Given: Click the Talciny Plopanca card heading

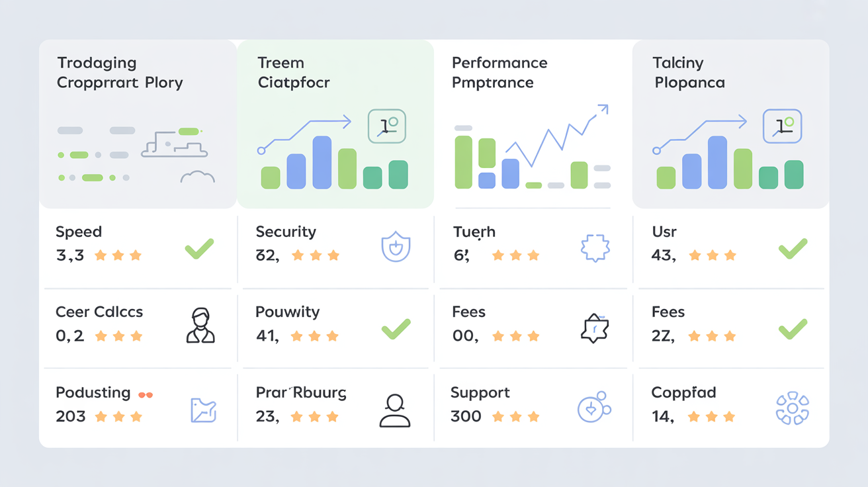Looking at the screenshot, I should point(689,73).
